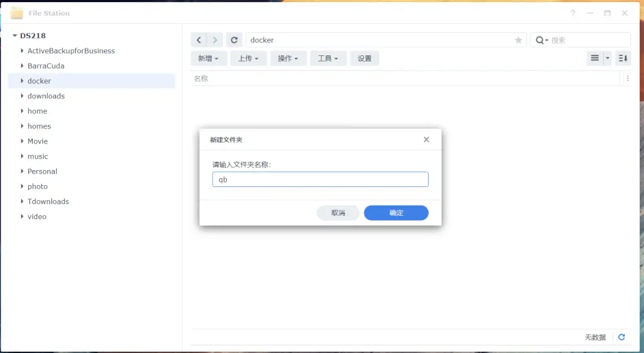Screen dimensions: 644x353
Task: Expand the BarraCuda folder arrow
Action: click(22, 66)
